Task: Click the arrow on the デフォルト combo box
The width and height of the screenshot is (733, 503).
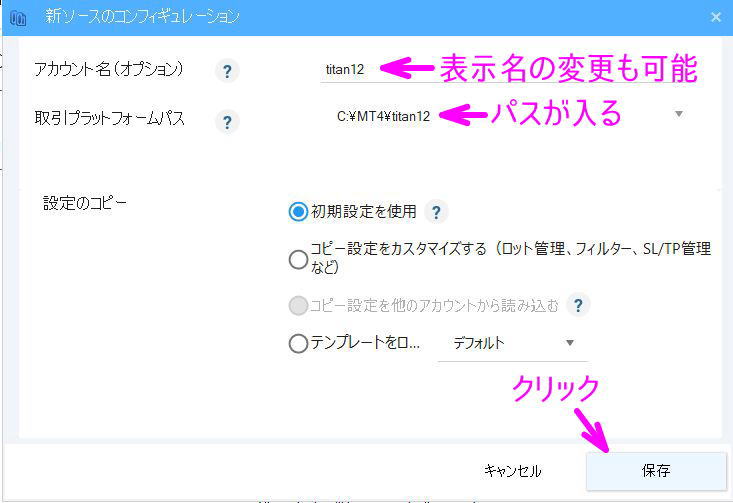Action: point(570,343)
